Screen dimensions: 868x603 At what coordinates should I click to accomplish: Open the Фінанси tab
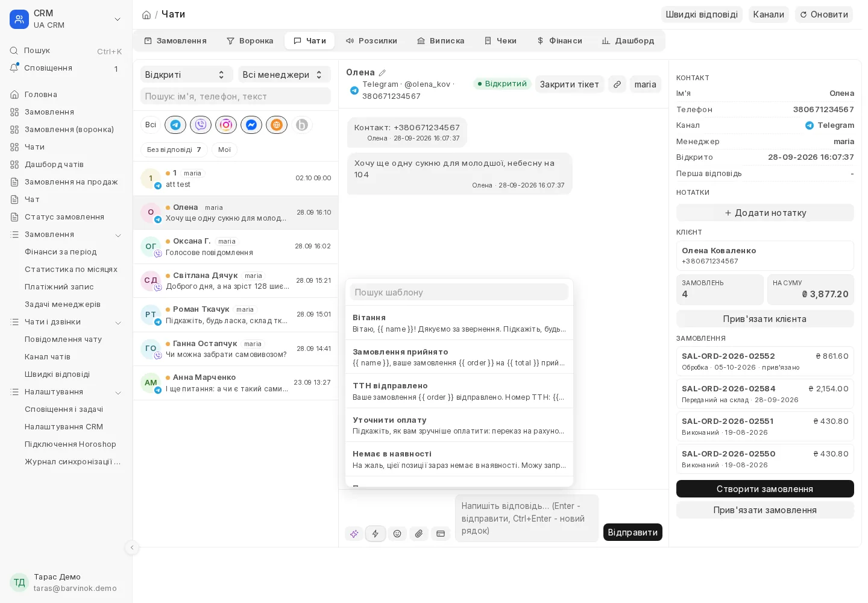[559, 41]
